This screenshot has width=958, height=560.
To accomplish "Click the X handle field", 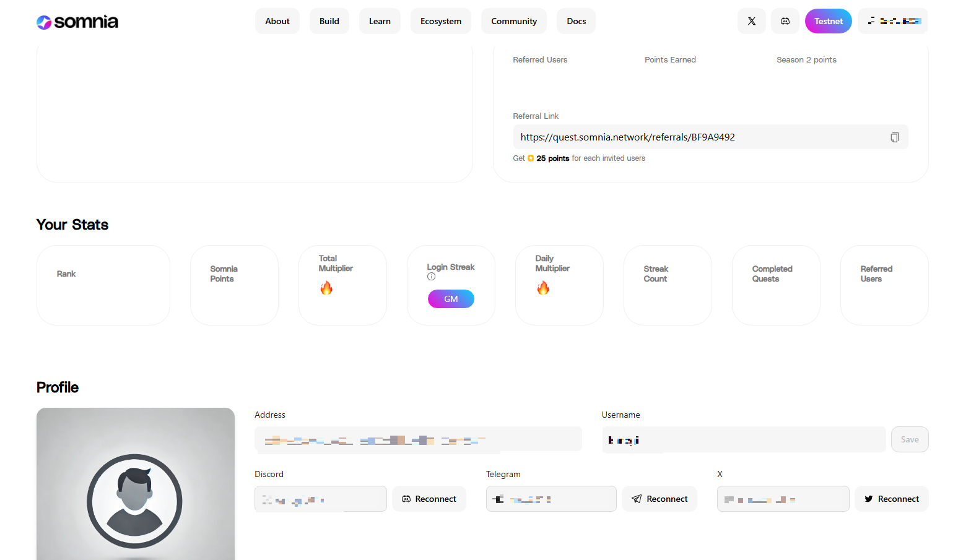I will [x=783, y=499].
